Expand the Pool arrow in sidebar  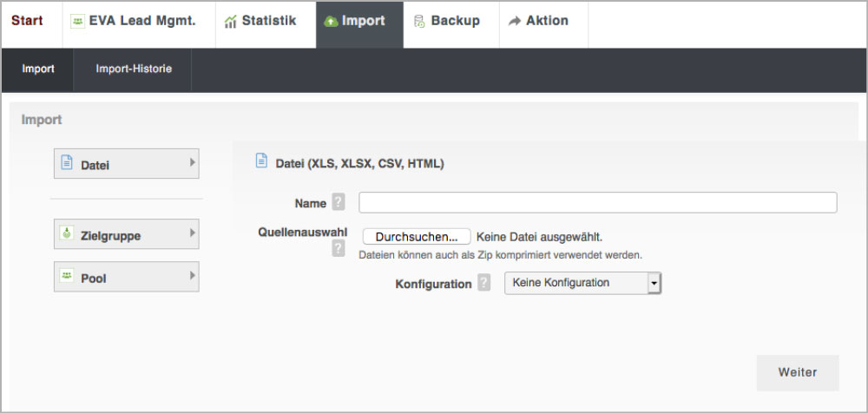[x=192, y=276]
